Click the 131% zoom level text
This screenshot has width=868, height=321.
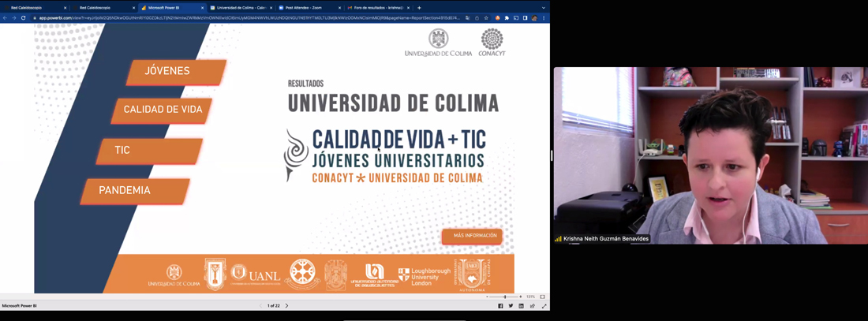click(530, 297)
